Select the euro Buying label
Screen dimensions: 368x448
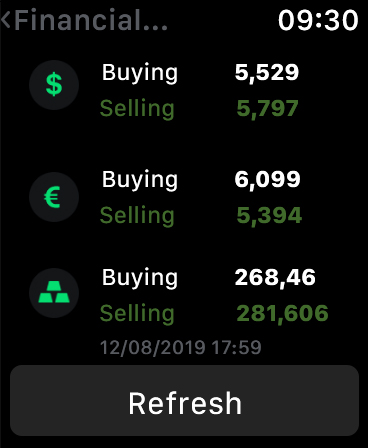tap(140, 180)
